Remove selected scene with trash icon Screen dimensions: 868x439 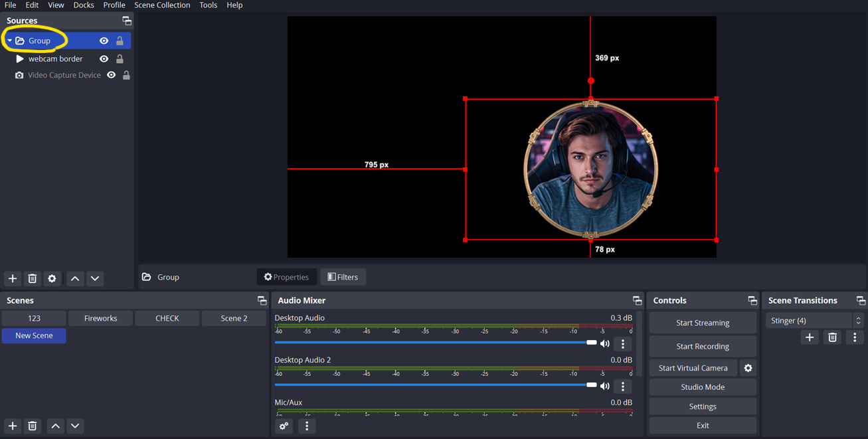click(x=32, y=426)
